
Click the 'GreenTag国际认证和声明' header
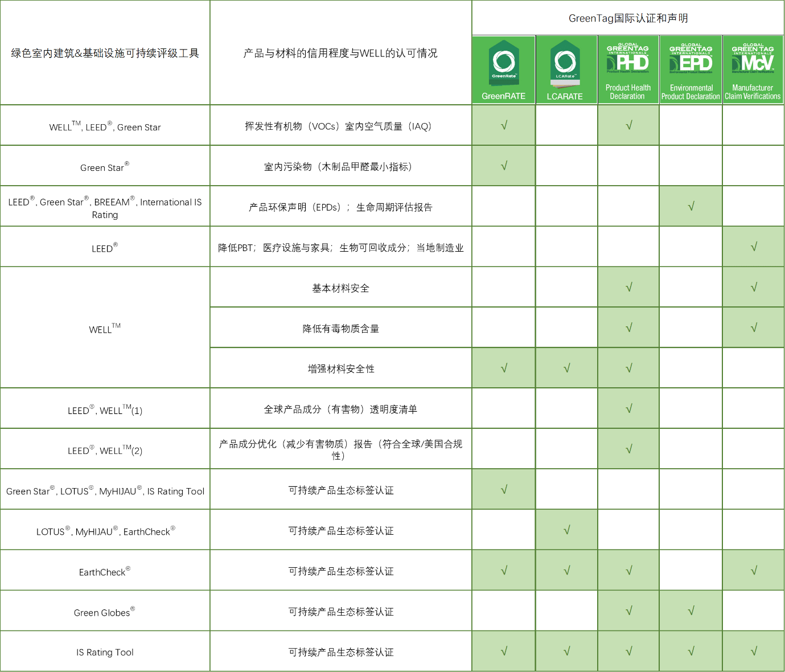(x=628, y=18)
